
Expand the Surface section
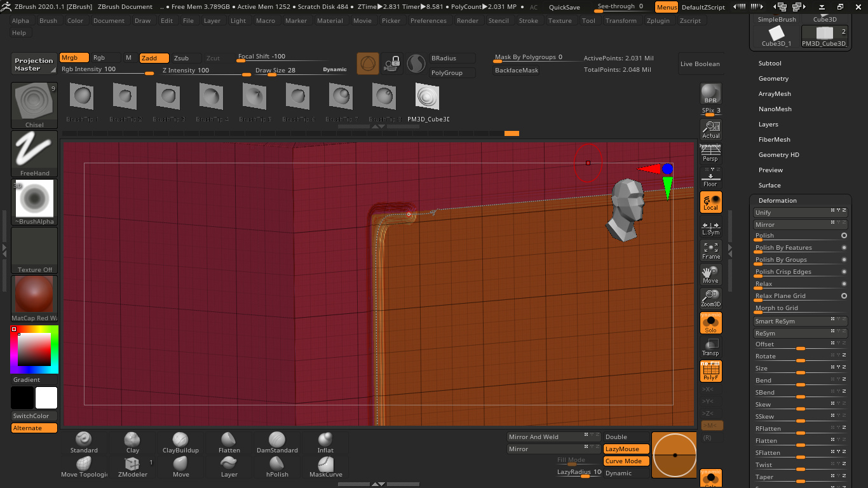click(x=770, y=186)
